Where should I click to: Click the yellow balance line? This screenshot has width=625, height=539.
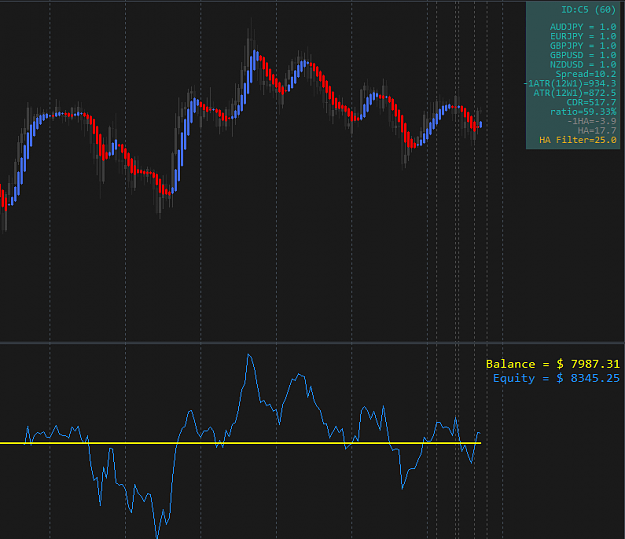240,443
